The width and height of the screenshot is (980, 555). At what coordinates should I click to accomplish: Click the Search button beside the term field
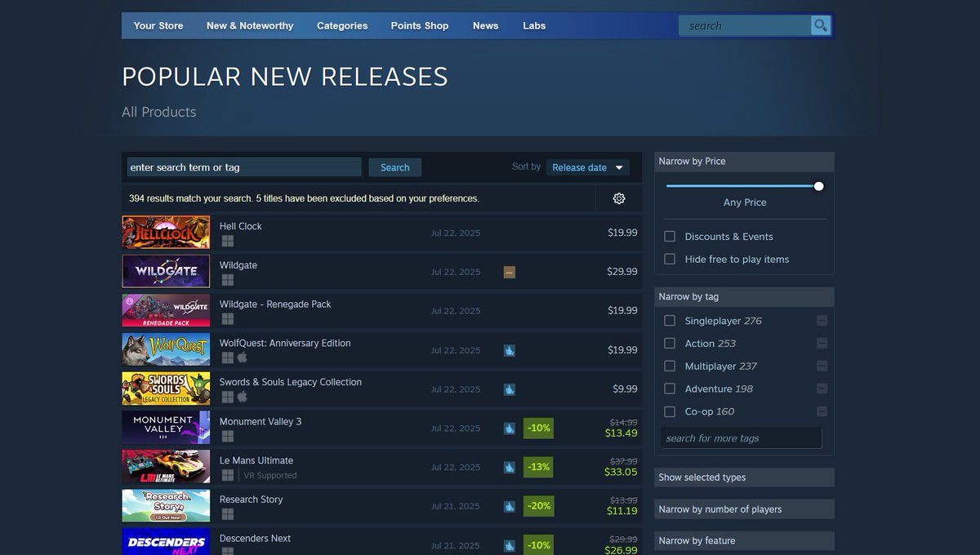[x=394, y=167]
